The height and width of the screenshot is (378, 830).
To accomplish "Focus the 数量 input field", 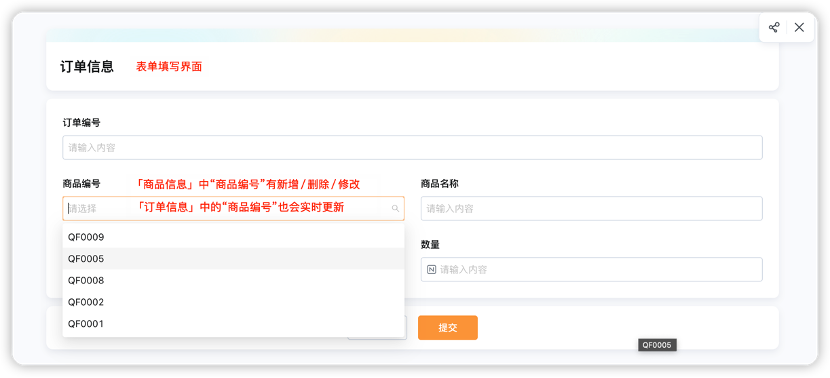I will pyautogui.click(x=592, y=269).
